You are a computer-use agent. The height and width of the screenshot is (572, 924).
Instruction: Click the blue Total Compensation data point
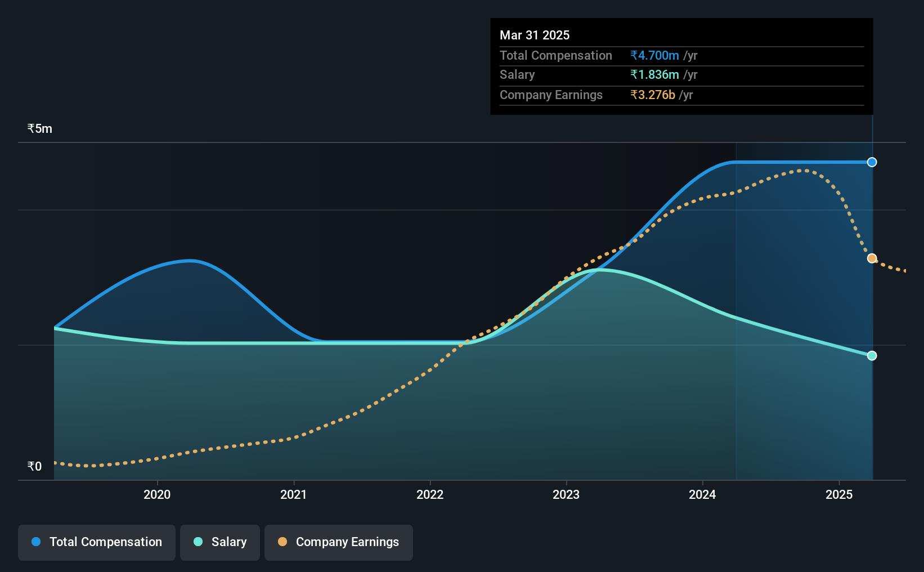(x=872, y=162)
